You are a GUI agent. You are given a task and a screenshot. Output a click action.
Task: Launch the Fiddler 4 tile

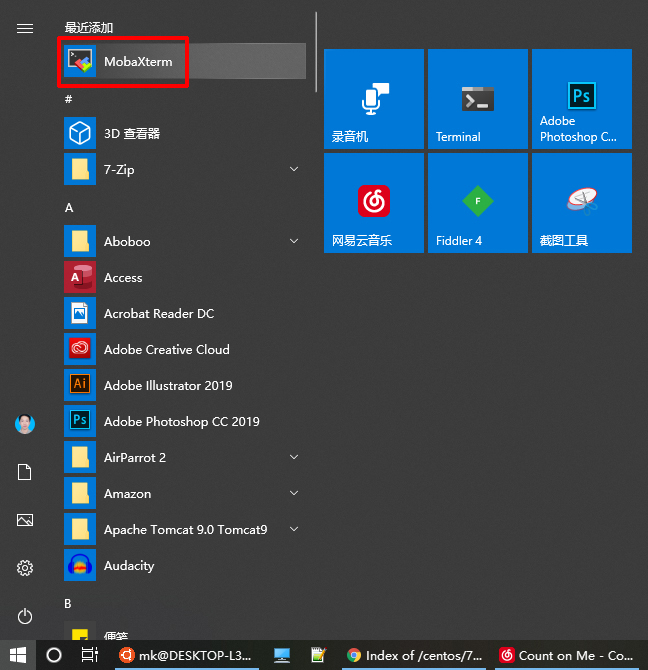(x=478, y=203)
